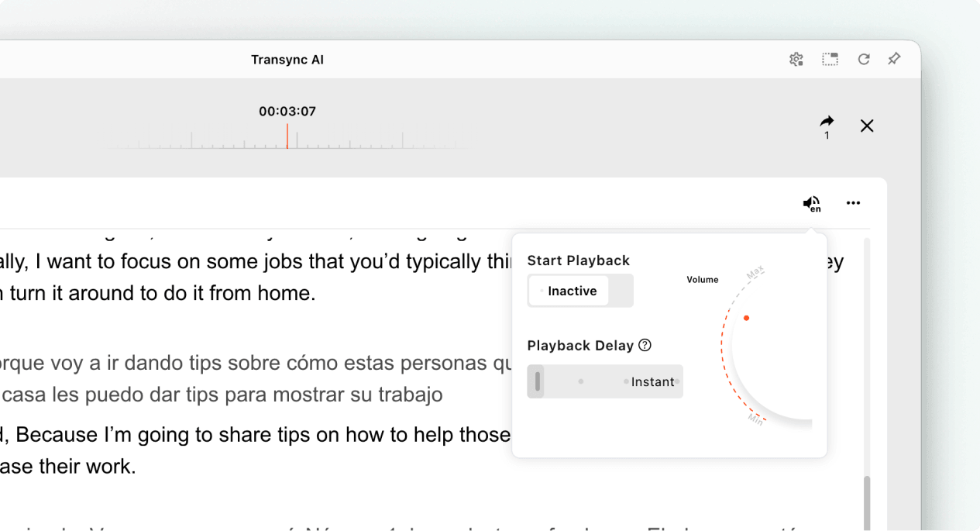Image resolution: width=980 pixels, height=531 pixels.
Task: Click the red timeline marker at 00:03:07
Action: click(x=287, y=136)
